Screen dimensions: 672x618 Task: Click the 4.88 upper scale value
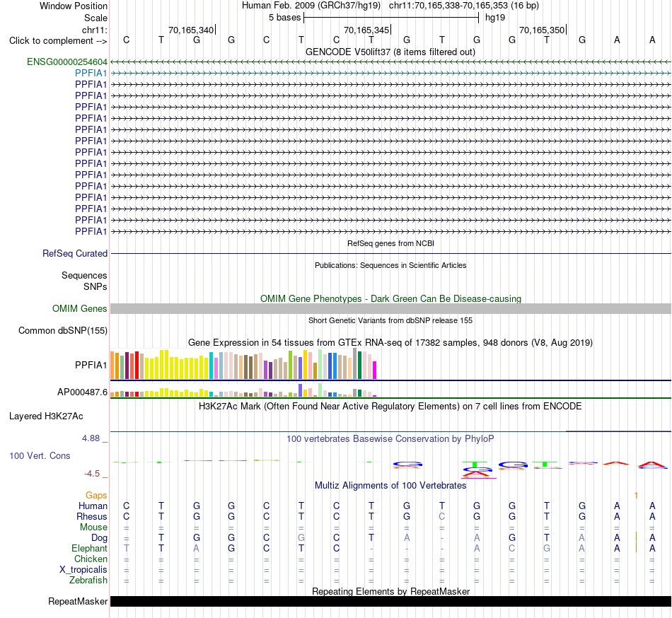pos(91,438)
